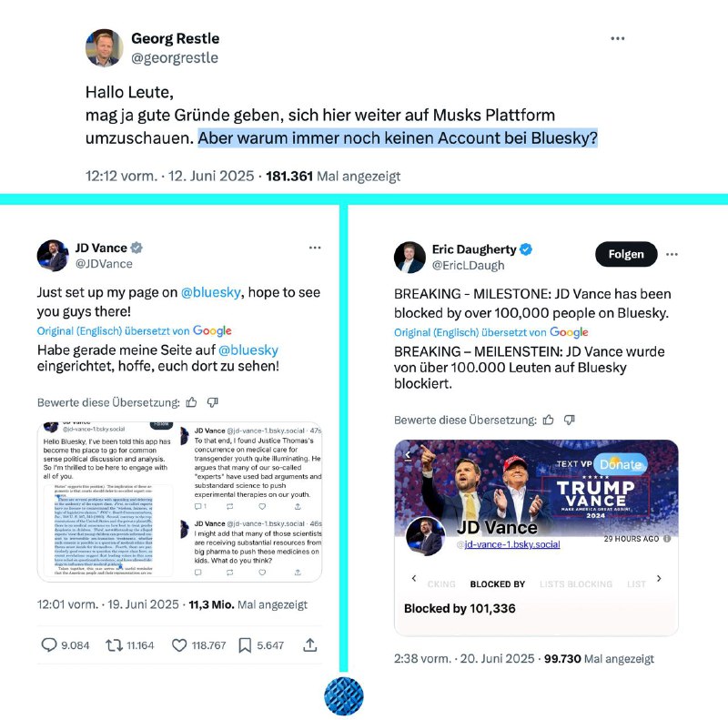Open more options next to Folgen button
This screenshot has width=728, height=720.
672,254
